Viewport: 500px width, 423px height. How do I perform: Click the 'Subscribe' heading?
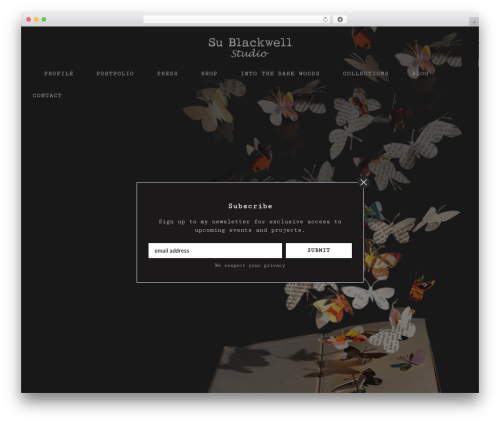(x=250, y=206)
